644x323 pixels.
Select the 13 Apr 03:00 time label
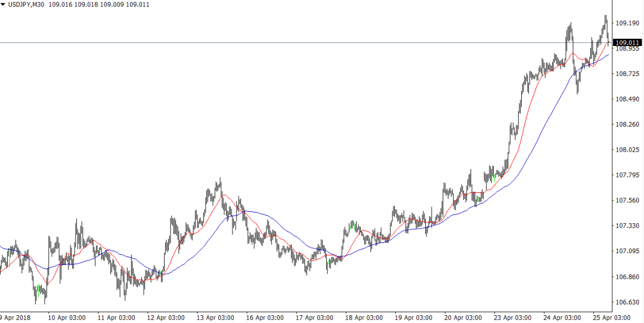pos(216,318)
